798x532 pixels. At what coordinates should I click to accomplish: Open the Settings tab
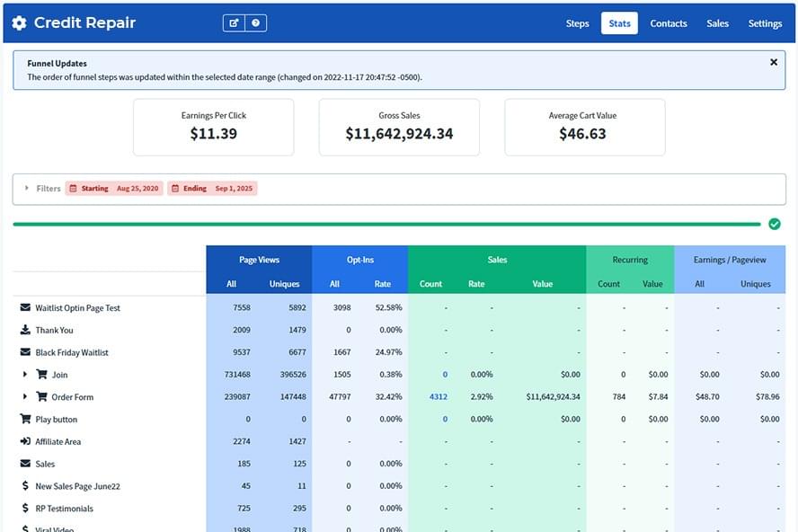[765, 23]
